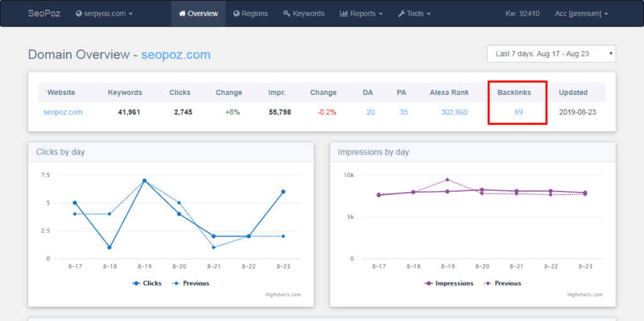Screen dimensions: 644x321
Task: Open the seopoz.com link in page heading
Action: 176,55
